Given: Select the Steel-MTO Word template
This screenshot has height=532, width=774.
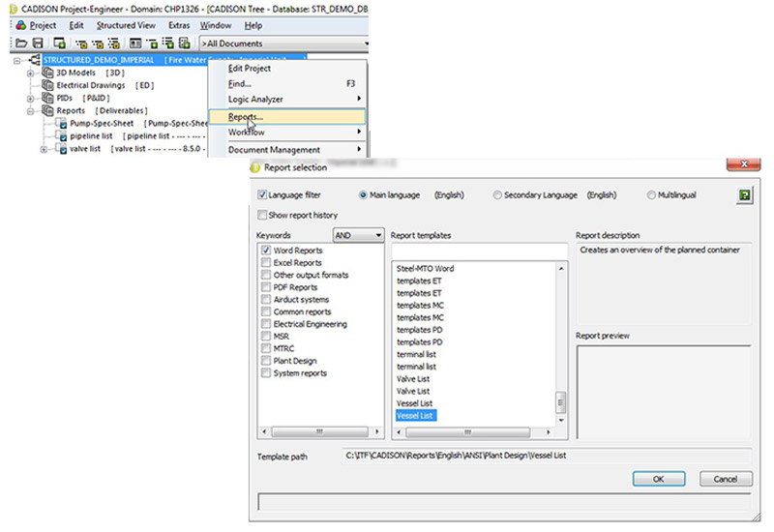Looking at the screenshot, I should 425,269.
